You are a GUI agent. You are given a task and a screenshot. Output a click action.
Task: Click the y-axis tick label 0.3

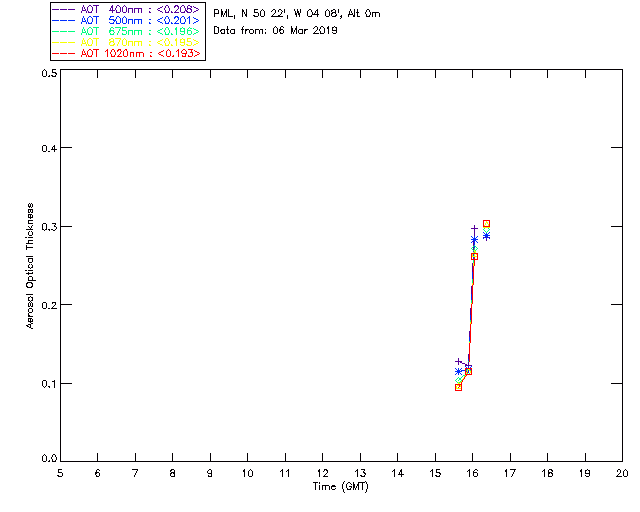(x=49, y=227)
